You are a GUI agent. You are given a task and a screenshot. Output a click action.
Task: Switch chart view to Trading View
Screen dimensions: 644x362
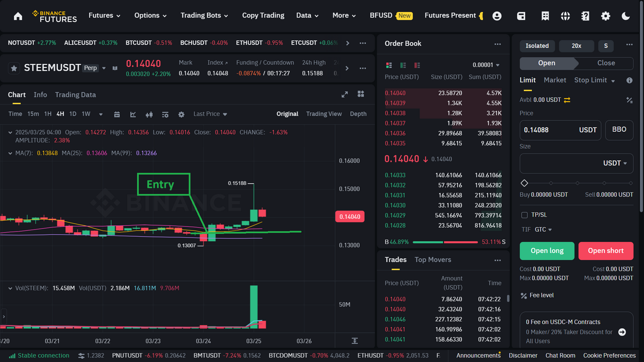[x=324, y=114]
